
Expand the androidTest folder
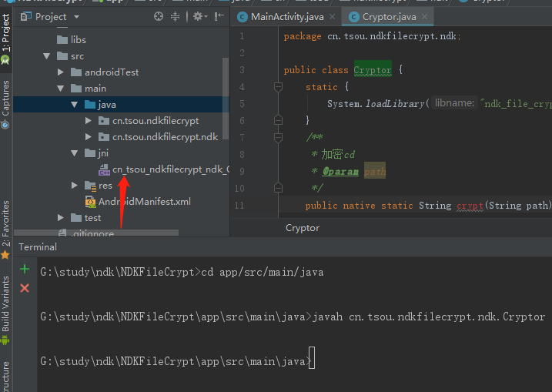tap(61, 72)
